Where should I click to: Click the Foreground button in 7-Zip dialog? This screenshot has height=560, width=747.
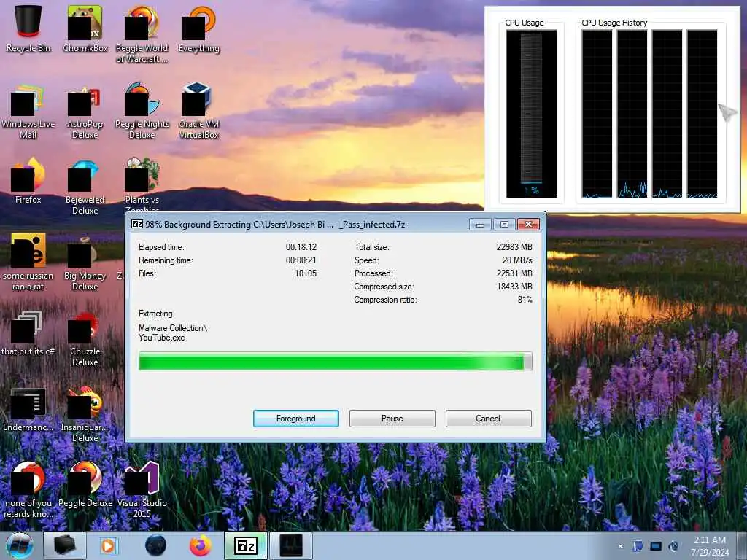click(296, 419)
